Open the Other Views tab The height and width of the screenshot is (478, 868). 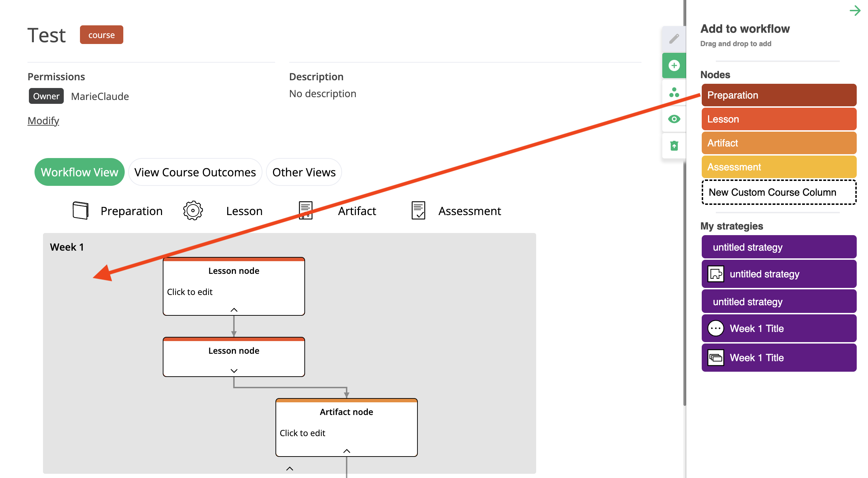304,172
